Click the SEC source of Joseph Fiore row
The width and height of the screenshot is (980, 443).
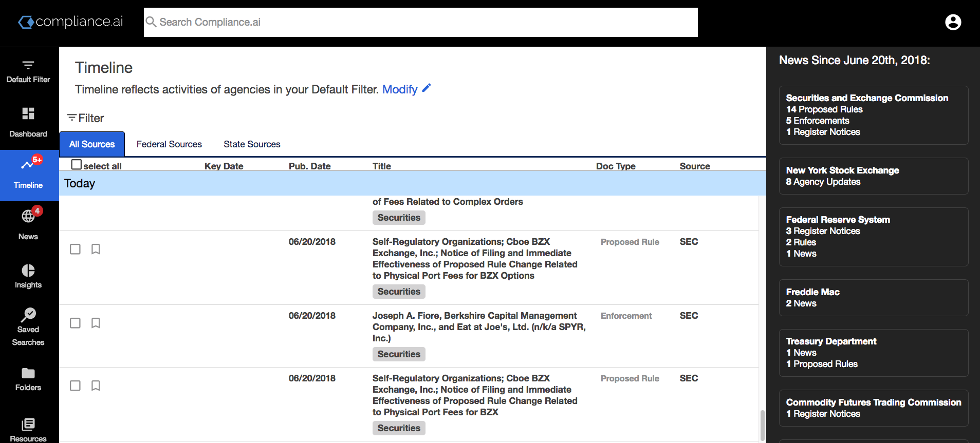point(689,316)
